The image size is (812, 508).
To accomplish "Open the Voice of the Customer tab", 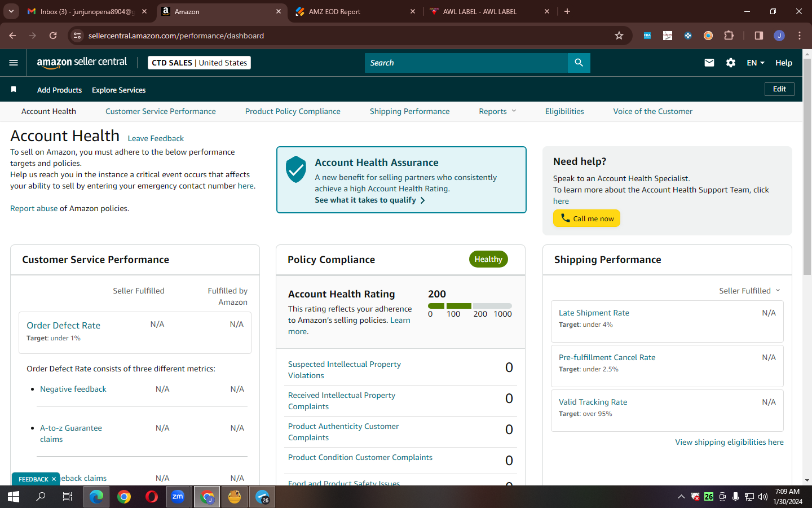I will (x=653, y=111).
